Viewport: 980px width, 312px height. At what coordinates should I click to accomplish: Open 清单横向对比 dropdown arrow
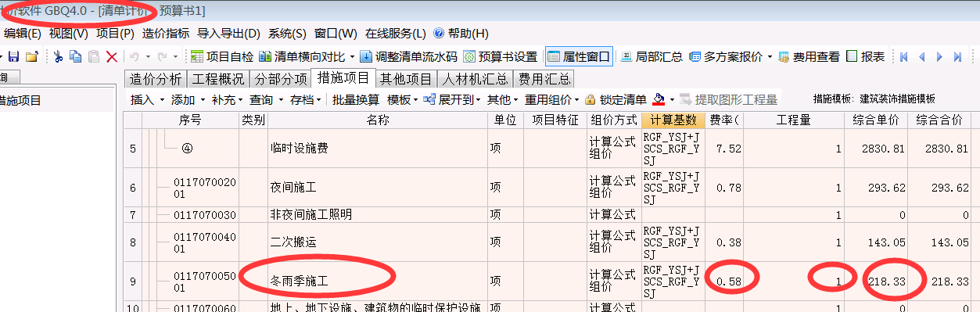point(352,57)
